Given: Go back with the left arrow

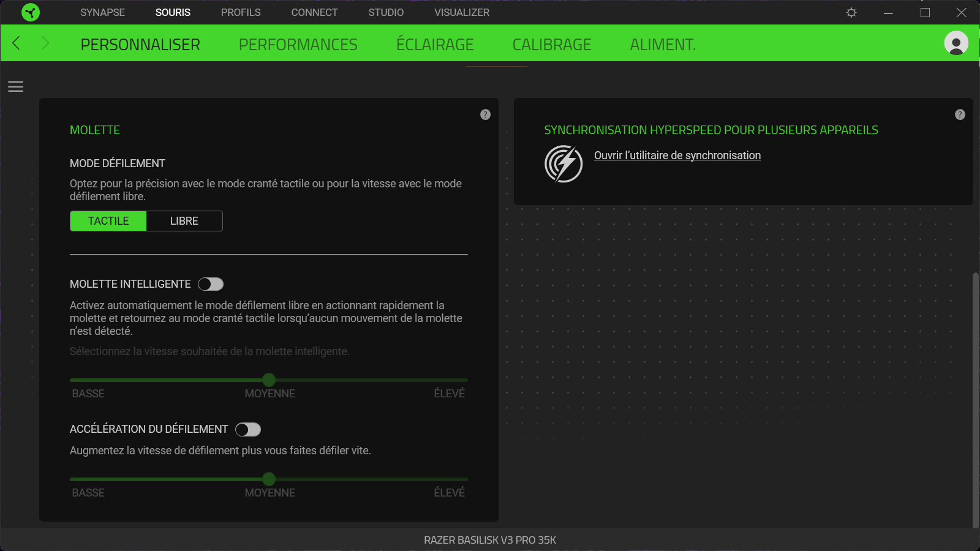Looking at the screenshot, I should click(x=17, y=43).
